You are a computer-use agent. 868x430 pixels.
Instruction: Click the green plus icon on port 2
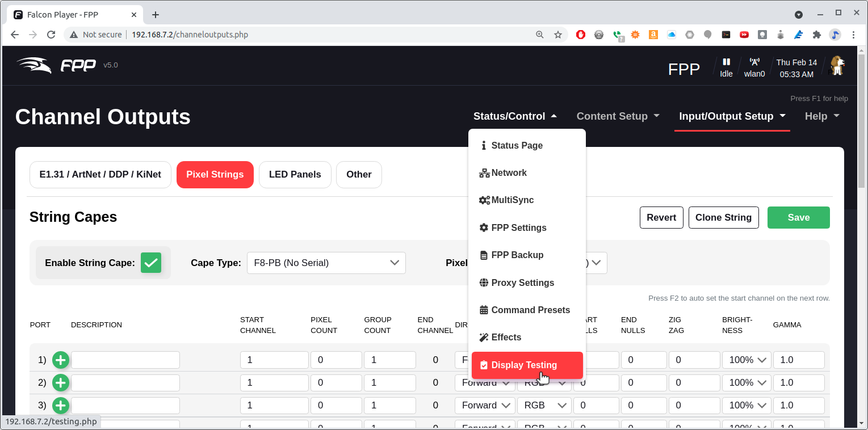click(x=61, y=383)
